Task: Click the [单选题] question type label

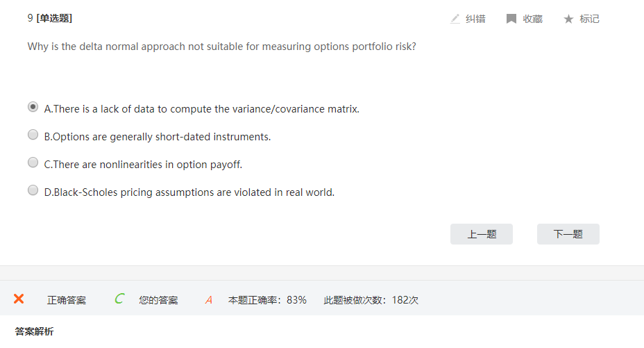Action: pyautogui.click(x=54, y=18)
